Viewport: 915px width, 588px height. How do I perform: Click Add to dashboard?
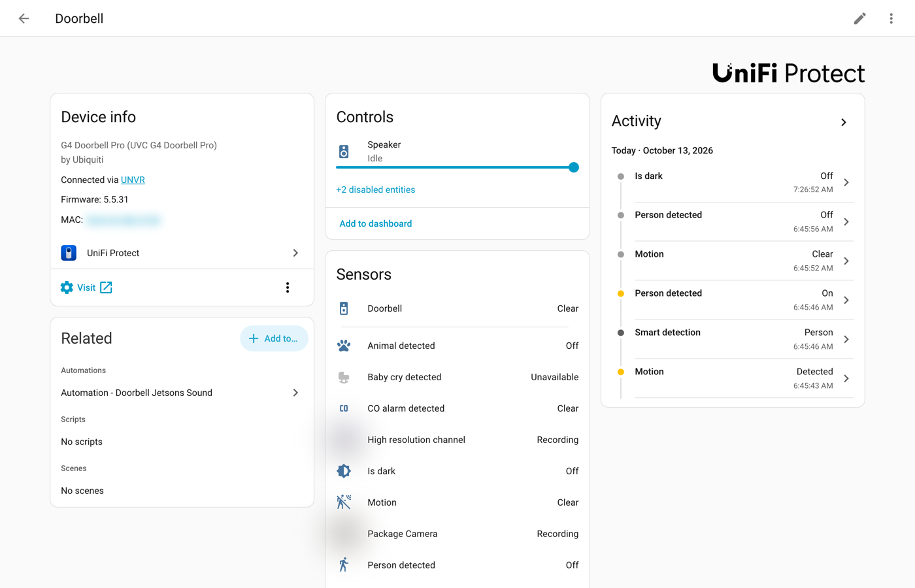tap(376, 223)
